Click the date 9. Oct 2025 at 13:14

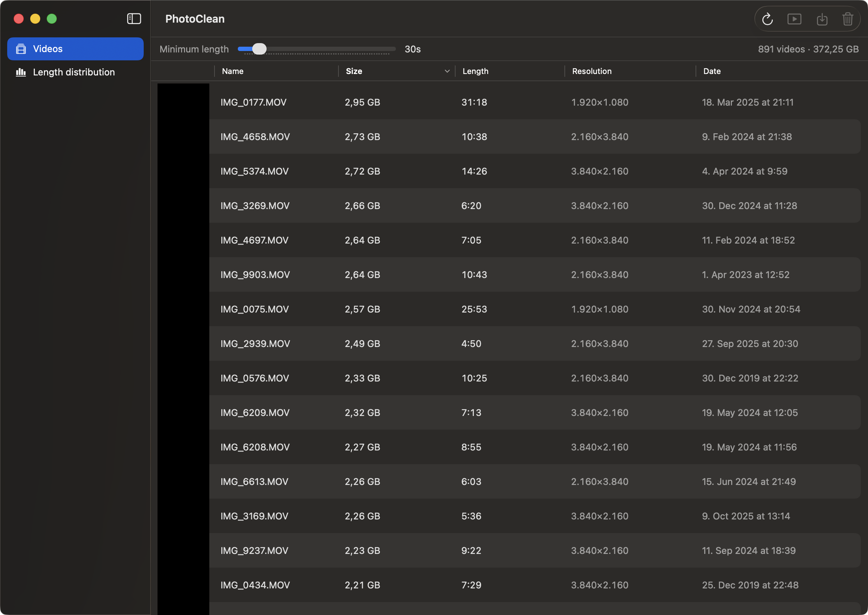pyautogui.click(x=746, y=516)
